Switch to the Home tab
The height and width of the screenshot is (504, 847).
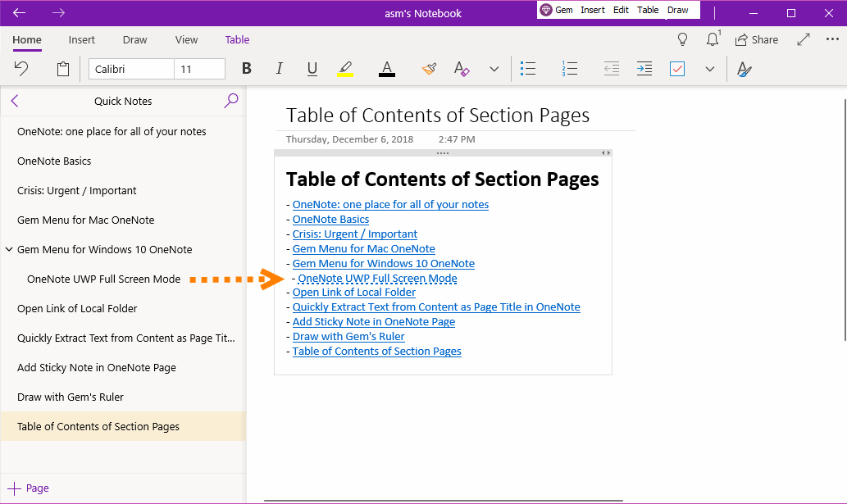(x=27, y=40)
